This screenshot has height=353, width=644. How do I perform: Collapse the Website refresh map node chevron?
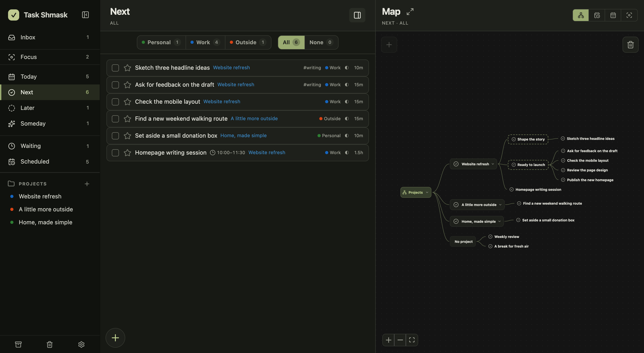point(493,164)
